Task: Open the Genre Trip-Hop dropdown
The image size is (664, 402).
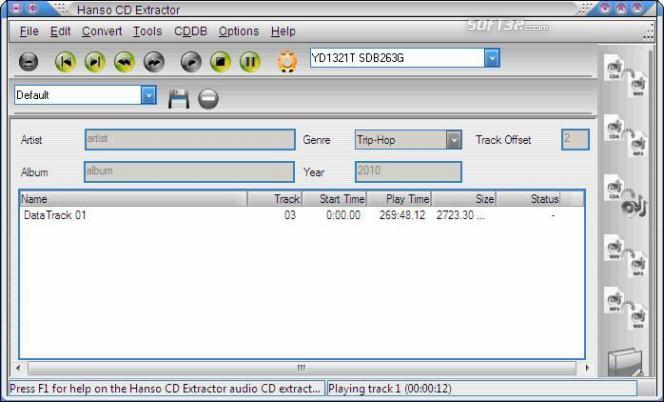Action: [x=454, y=140]
